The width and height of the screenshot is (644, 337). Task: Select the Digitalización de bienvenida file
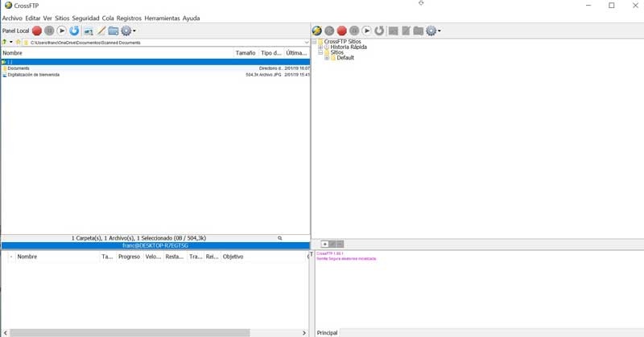pyautogui.click(x=155, y=75)
